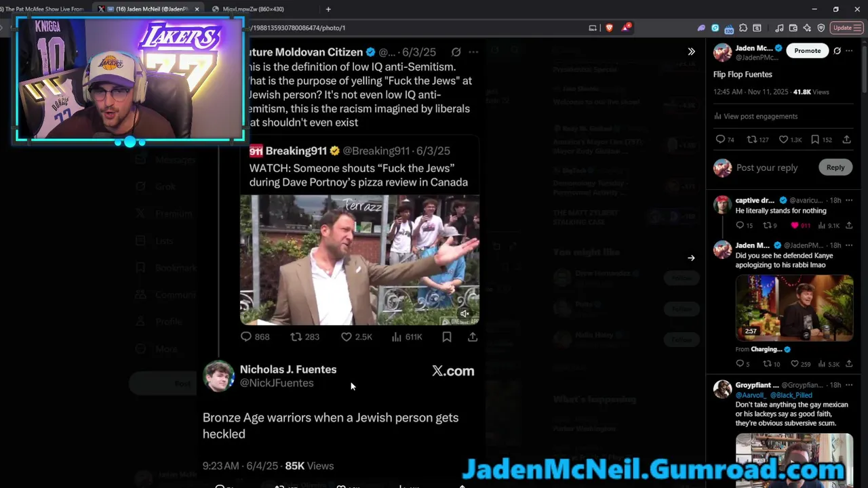Click the Grok icon beside Promote

837,51
